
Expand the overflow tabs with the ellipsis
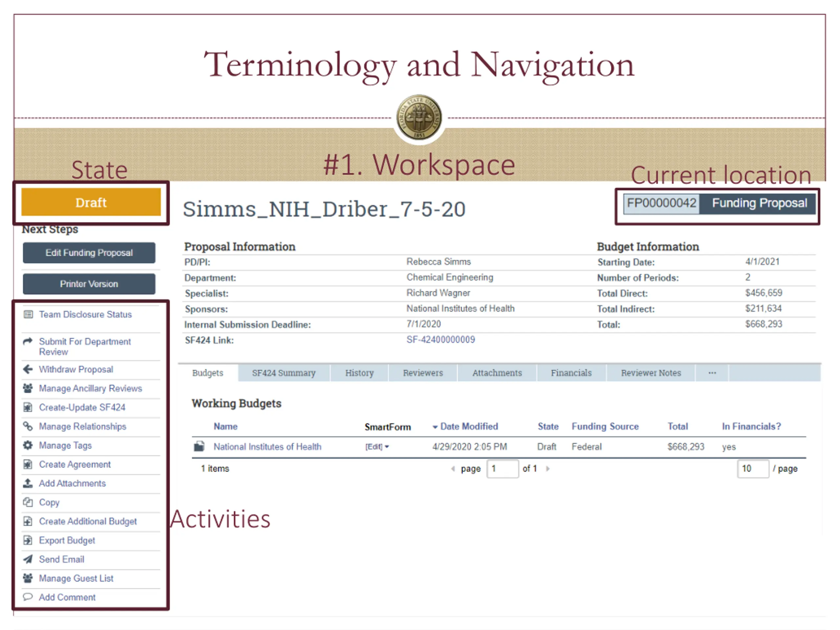pyautogui.click(x=712, y=373)
